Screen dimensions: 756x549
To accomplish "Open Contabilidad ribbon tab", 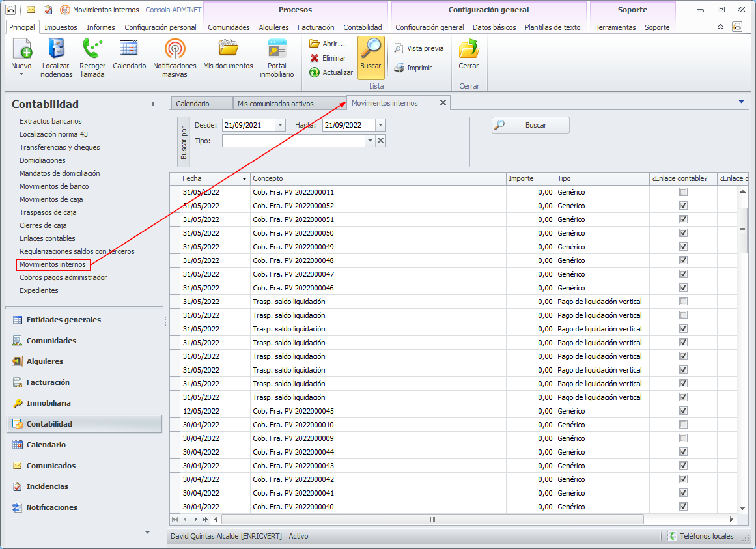I will click(363, 27).
